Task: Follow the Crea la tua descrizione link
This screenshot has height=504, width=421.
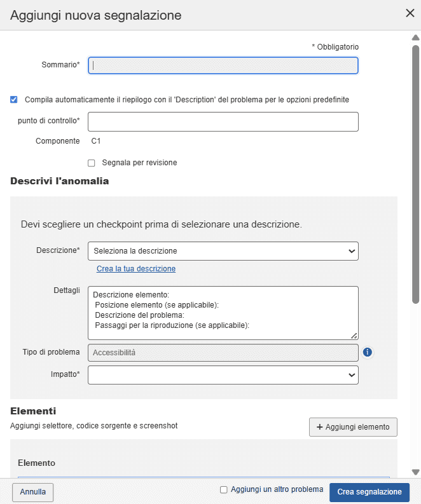Action: (136, 269)
